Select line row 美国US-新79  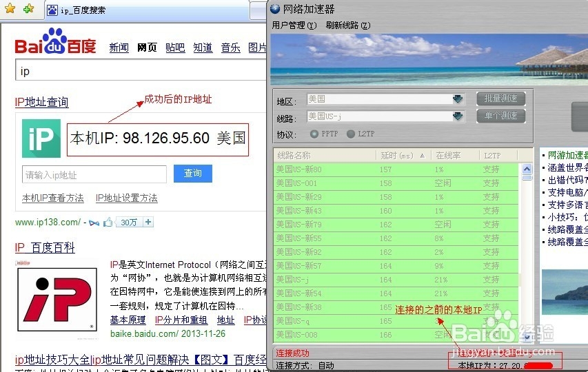coord(396,225)
